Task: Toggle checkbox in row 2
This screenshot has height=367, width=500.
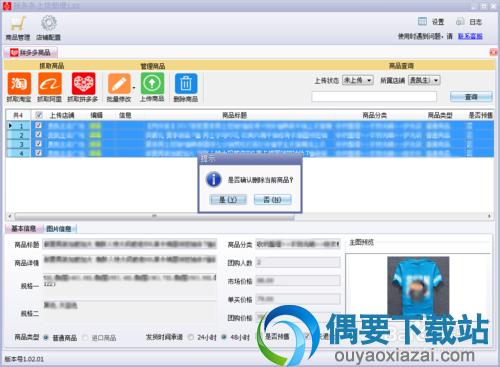Action: (x=39, y=134)
